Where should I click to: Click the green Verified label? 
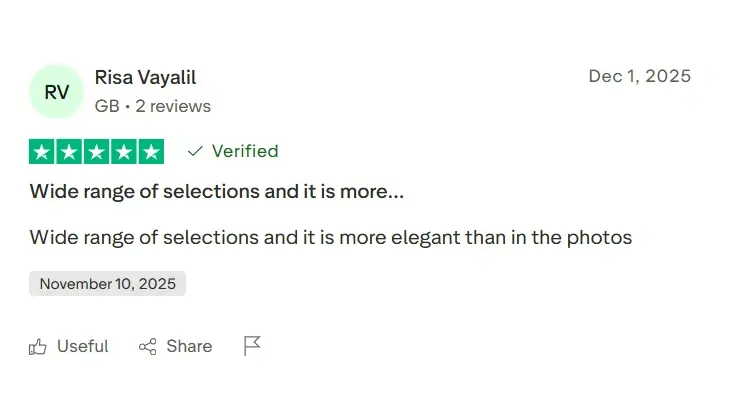pos(245,152)
